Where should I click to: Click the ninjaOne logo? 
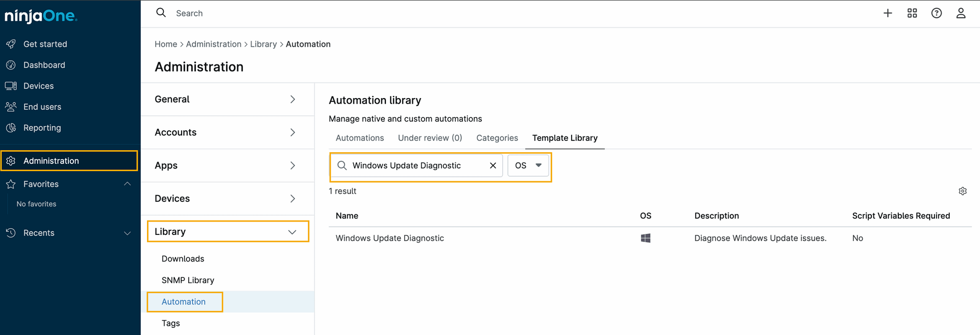41,16
